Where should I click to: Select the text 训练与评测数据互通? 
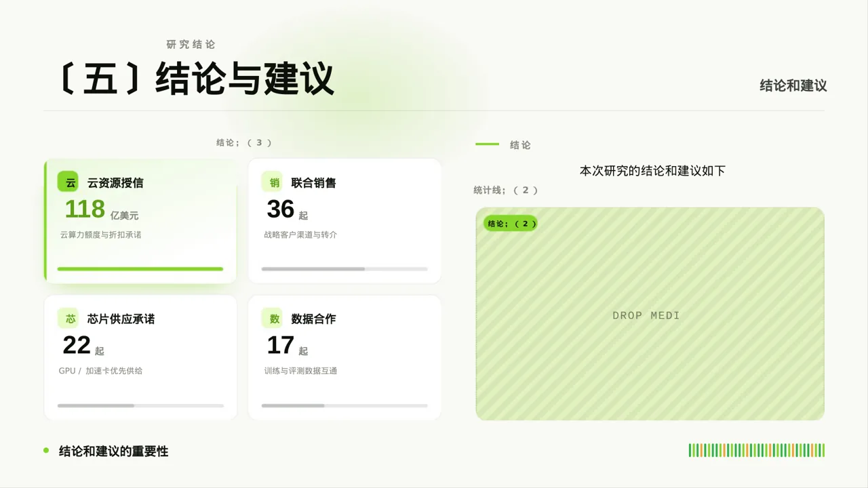pyautogui.click(x=300, y=371)
